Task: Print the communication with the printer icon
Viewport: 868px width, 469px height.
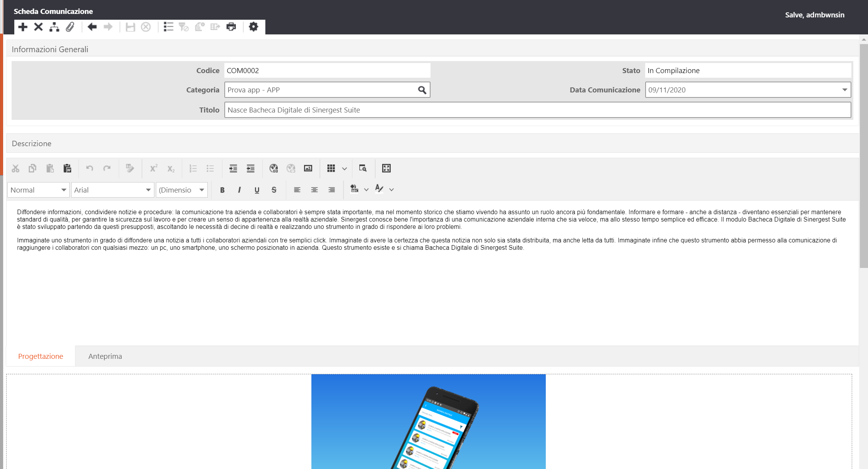Action: [x=231, y=27]
